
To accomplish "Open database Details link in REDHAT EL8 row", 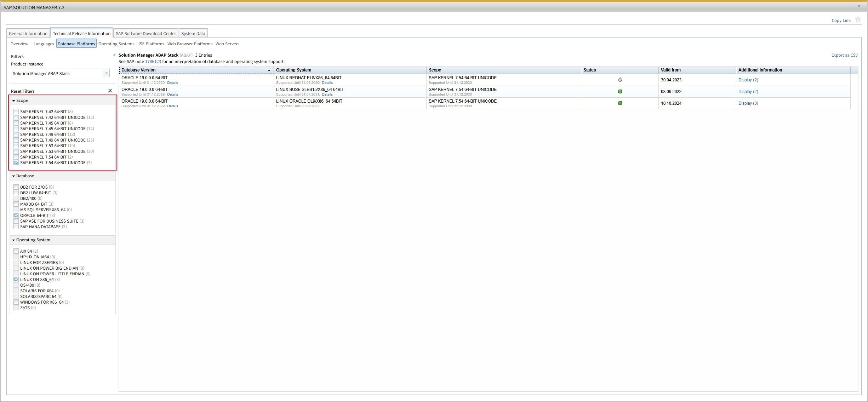I will point(173,83).
